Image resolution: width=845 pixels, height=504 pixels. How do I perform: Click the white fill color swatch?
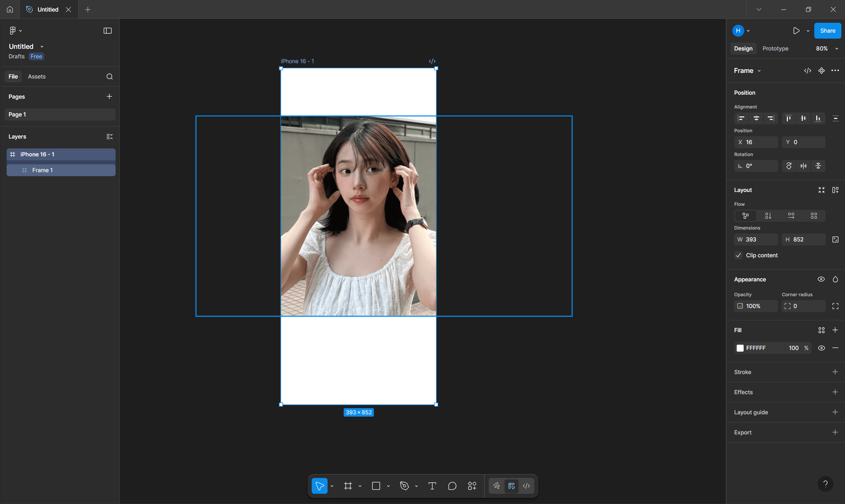(x=740, y=348)
